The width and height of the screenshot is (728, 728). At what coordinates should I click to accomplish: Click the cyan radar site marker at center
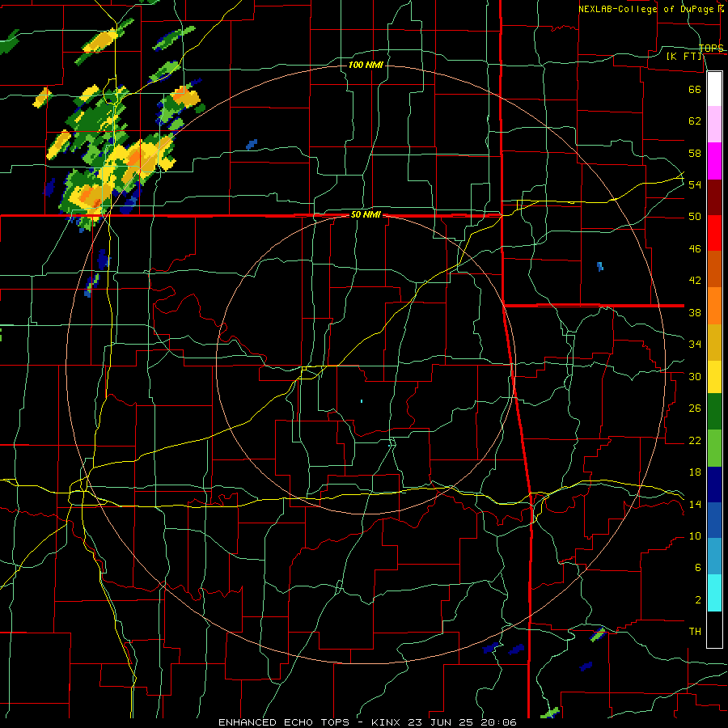click(362, 400)
